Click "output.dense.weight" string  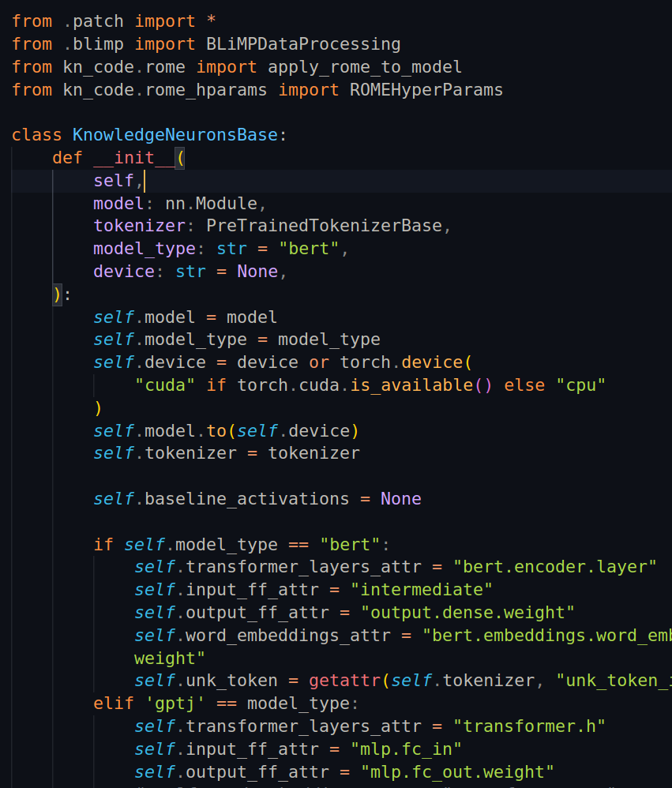(x=467, y=613)
